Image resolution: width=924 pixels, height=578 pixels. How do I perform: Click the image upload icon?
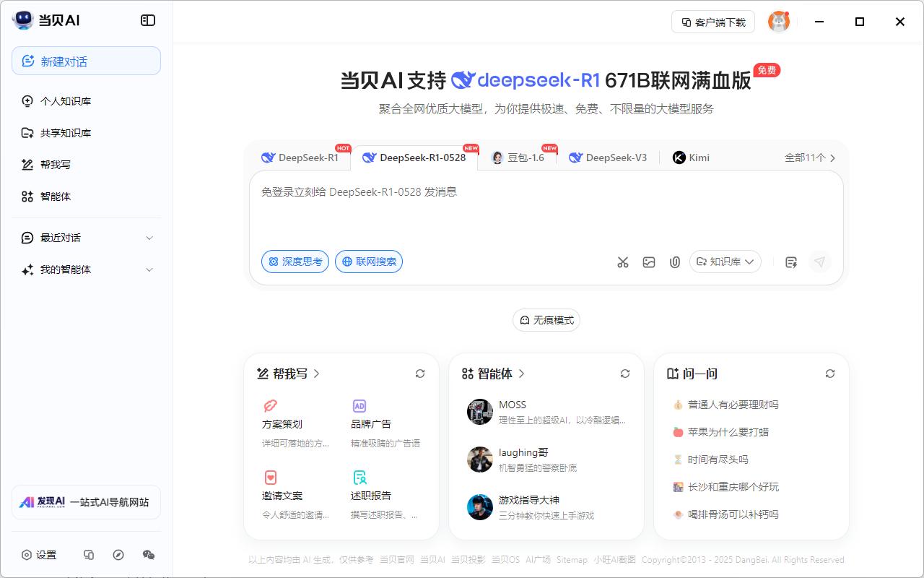(x=649, y=262)
